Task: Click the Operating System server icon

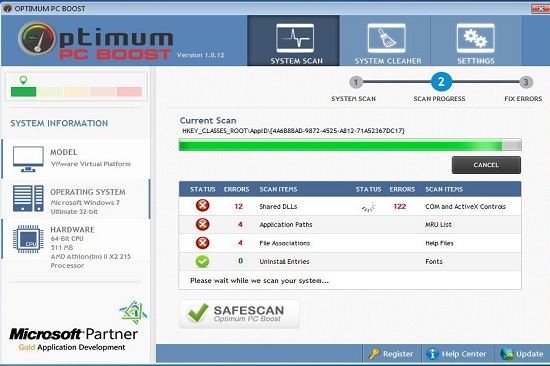Action: coord(28,198)
